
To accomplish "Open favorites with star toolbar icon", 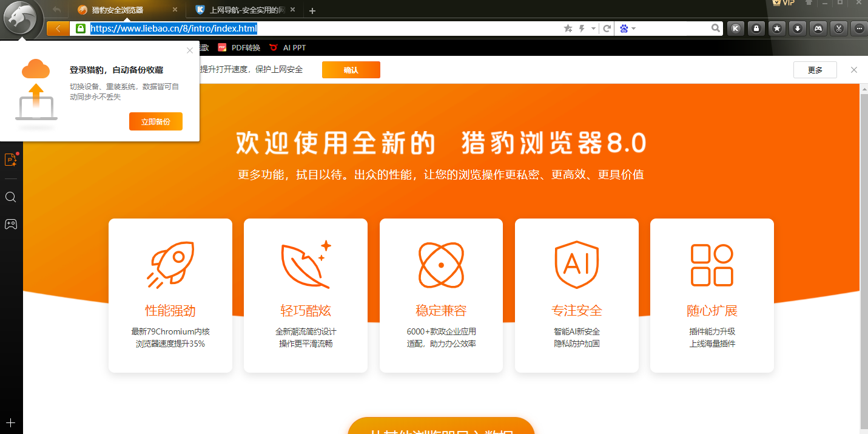I will (x=777, y=28).
